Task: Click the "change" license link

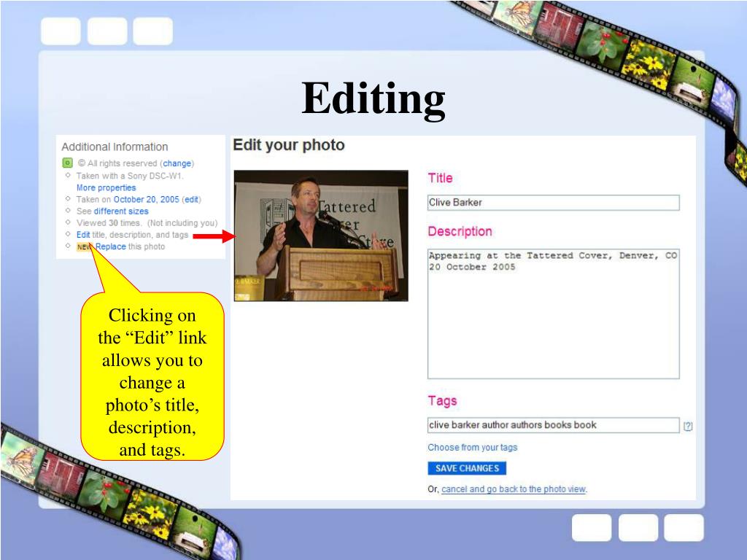Action: pyautogui.click(x=177, y=163)
